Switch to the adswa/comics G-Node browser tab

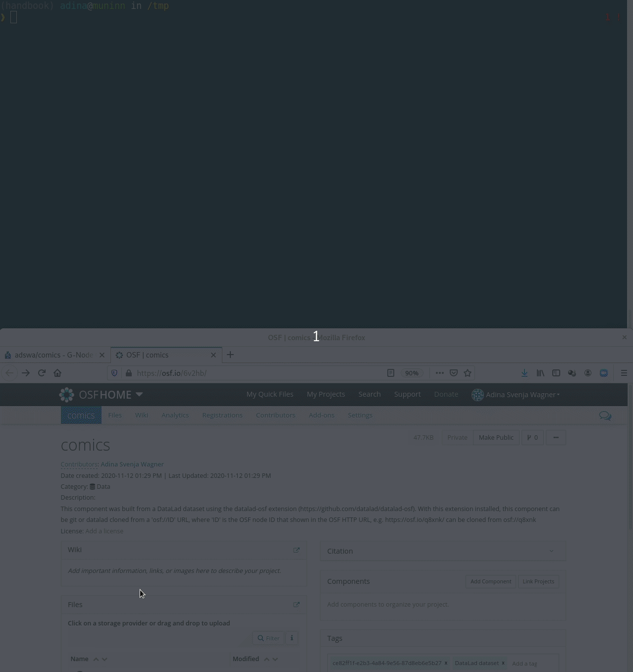(x=53, y=355)
